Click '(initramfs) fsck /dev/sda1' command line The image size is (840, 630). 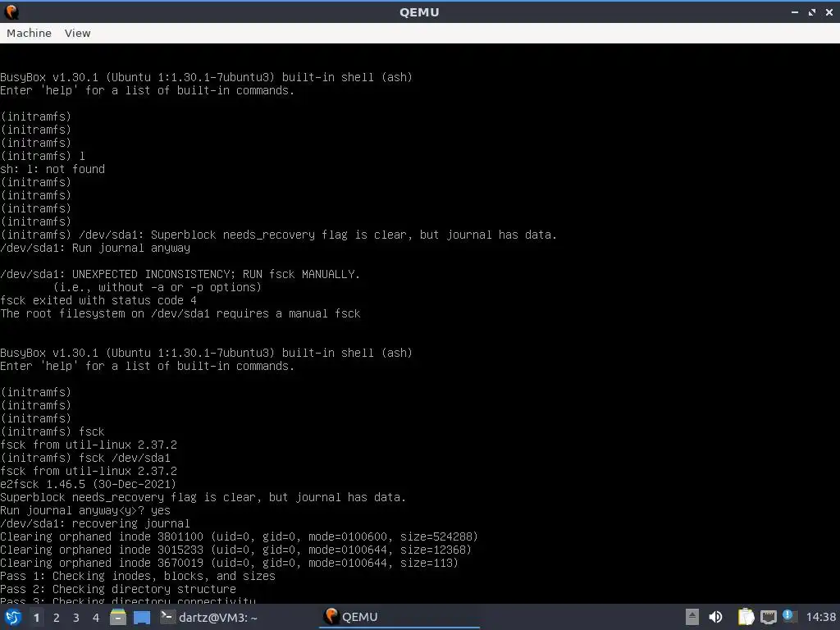(85, 458)
